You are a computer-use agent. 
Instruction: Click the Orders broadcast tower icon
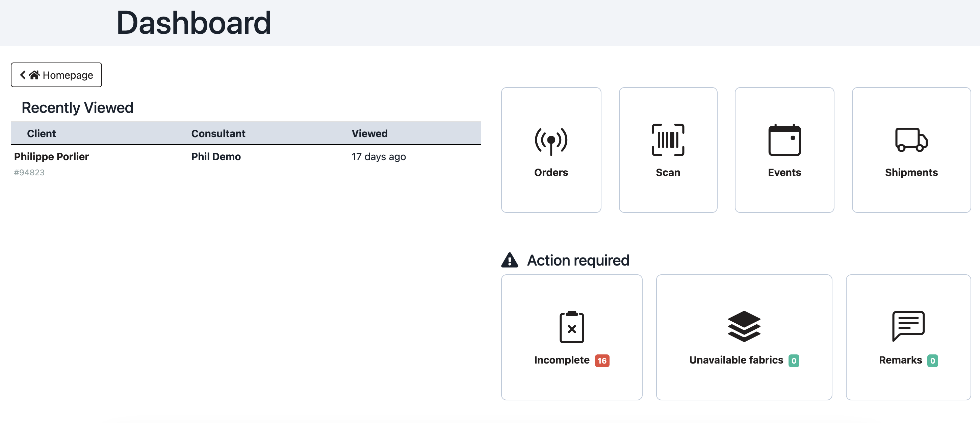pyautogui.click(x=550, y=141)
